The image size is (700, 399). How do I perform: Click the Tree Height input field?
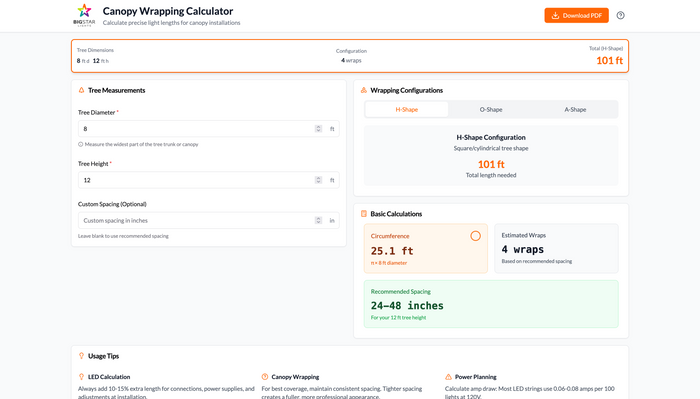208,180
